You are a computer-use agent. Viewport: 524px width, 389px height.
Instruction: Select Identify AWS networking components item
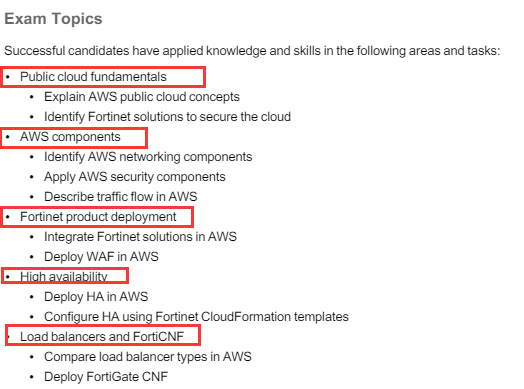coord(148,157)
